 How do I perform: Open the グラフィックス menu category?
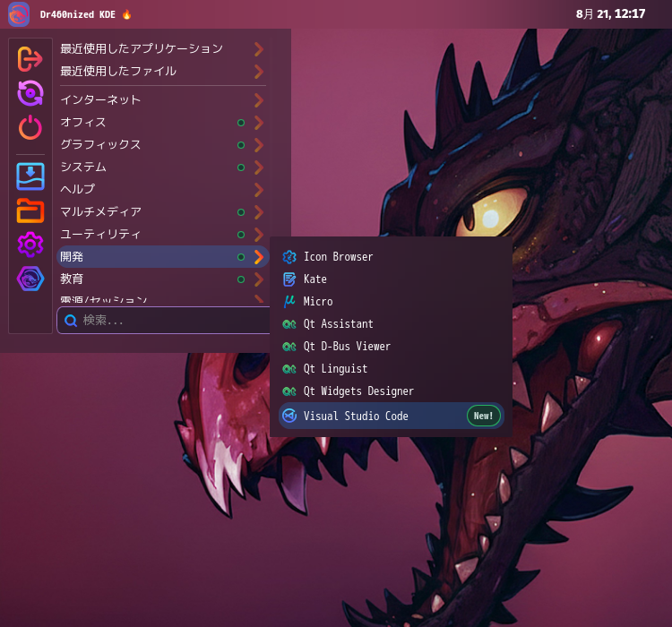pos(162,145)
